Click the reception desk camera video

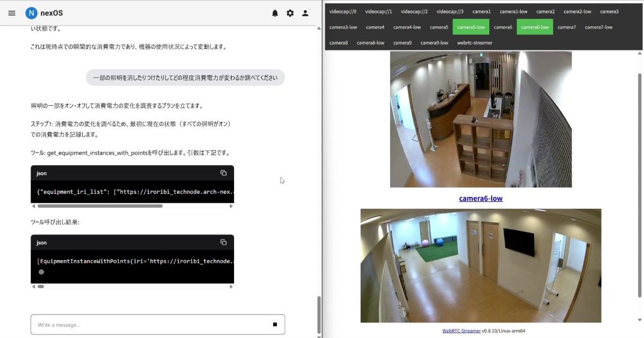pos(481,119)
